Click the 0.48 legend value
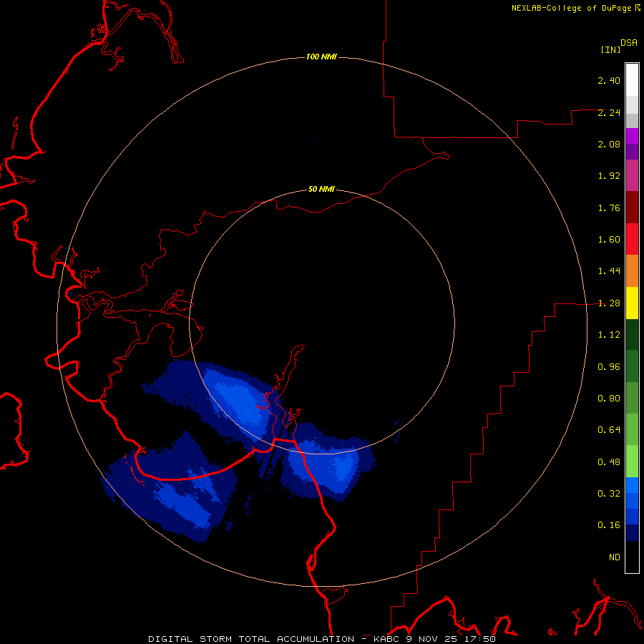 tap(609, 462)
